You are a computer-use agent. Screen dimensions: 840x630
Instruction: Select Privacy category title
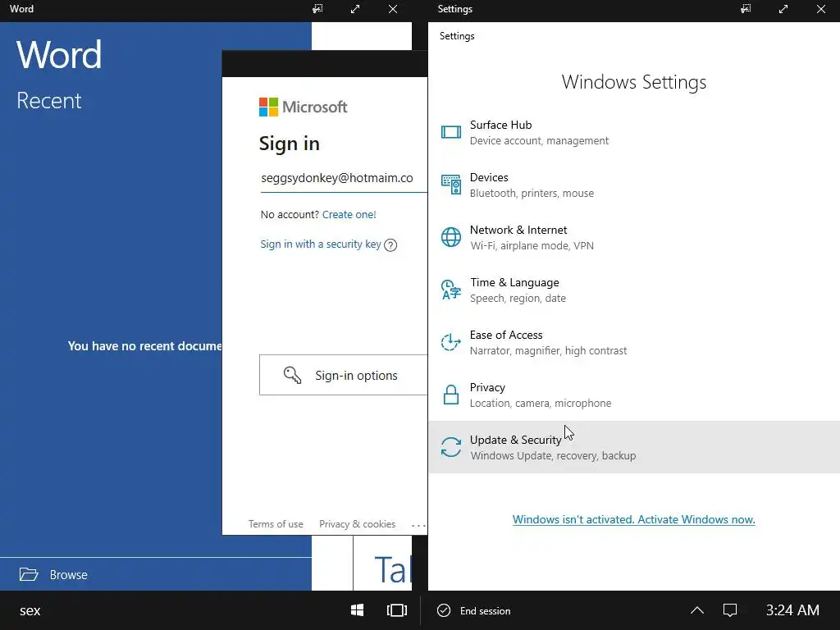(487, 387)
